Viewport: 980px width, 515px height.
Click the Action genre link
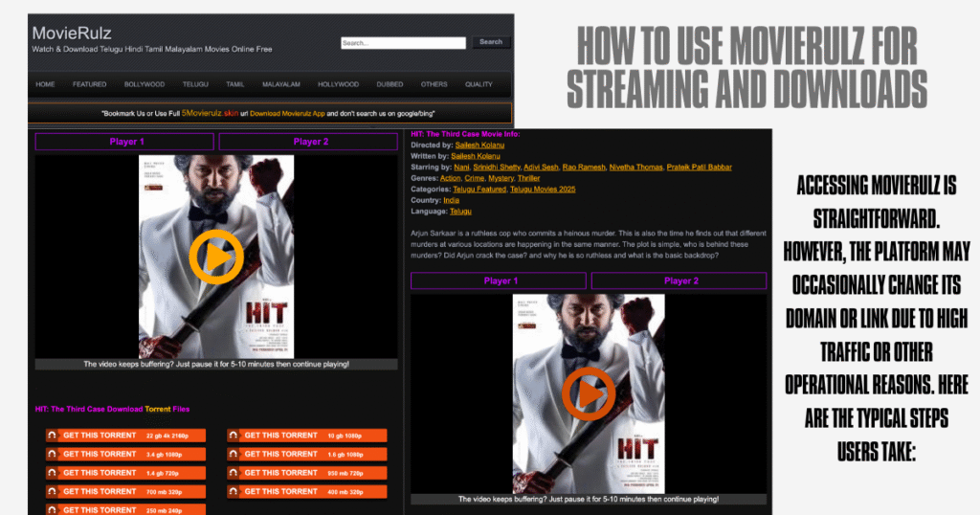pyautogui.click(x=450, y=179)
